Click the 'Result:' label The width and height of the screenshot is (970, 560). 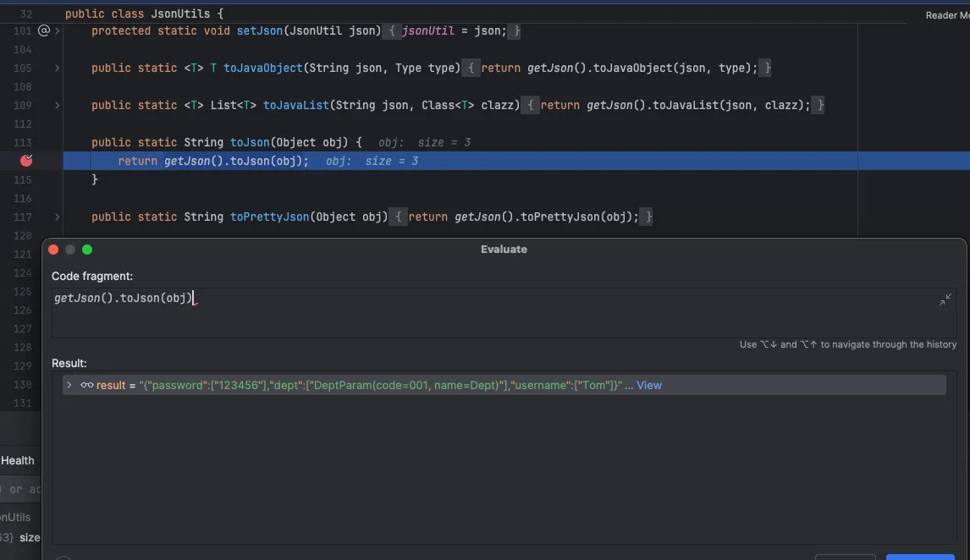tap(69, 364)
